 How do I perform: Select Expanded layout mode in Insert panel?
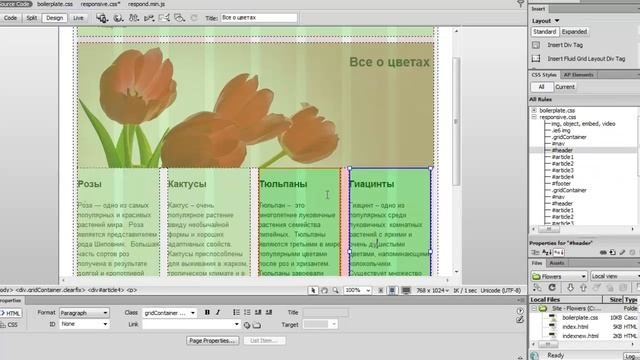pyautogui.click(x=574, y=31)
